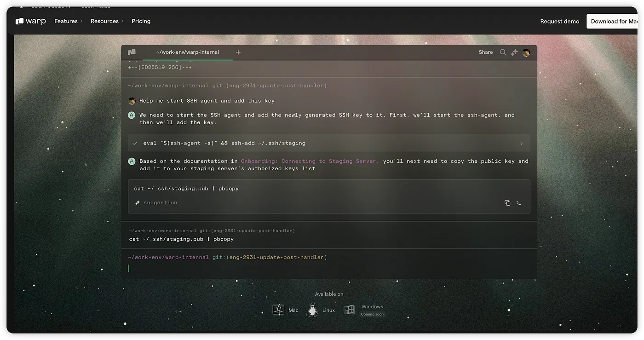Click the Mac platform icon

278,310
